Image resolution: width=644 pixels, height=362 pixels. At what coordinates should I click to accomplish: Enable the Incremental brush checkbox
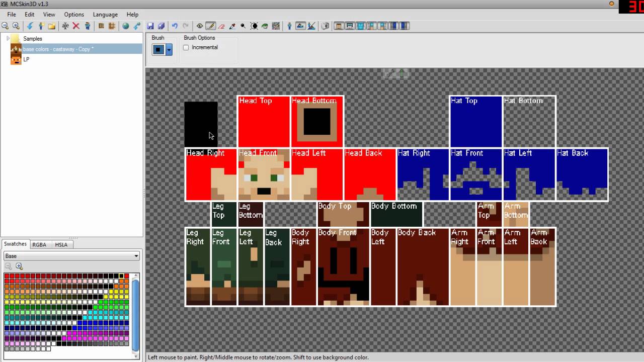tap(186, 47)
